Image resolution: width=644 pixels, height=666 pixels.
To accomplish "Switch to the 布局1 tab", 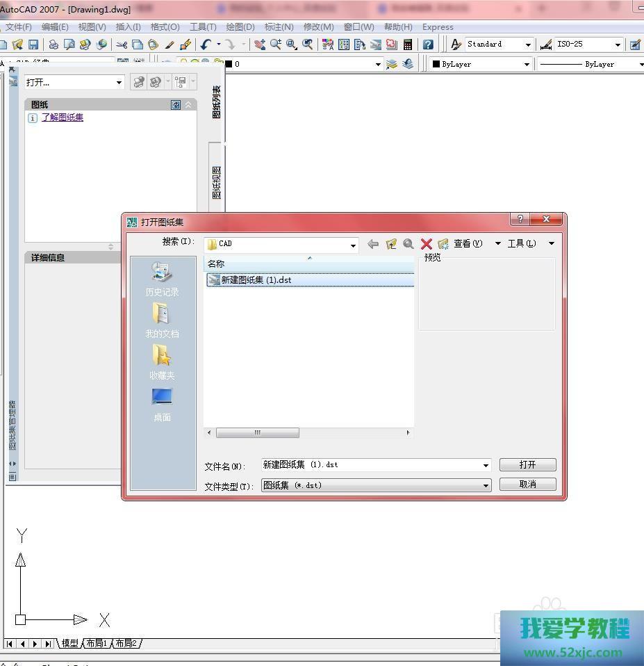I will 97,644.
